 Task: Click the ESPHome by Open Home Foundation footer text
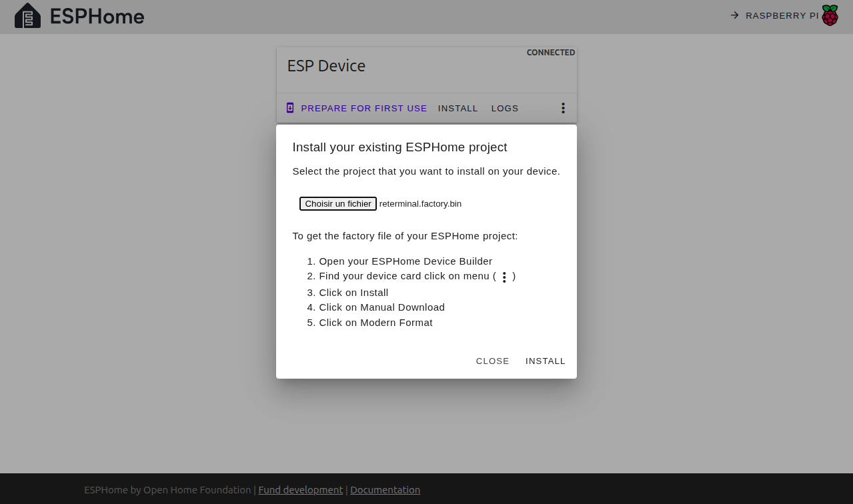(167, 489)
